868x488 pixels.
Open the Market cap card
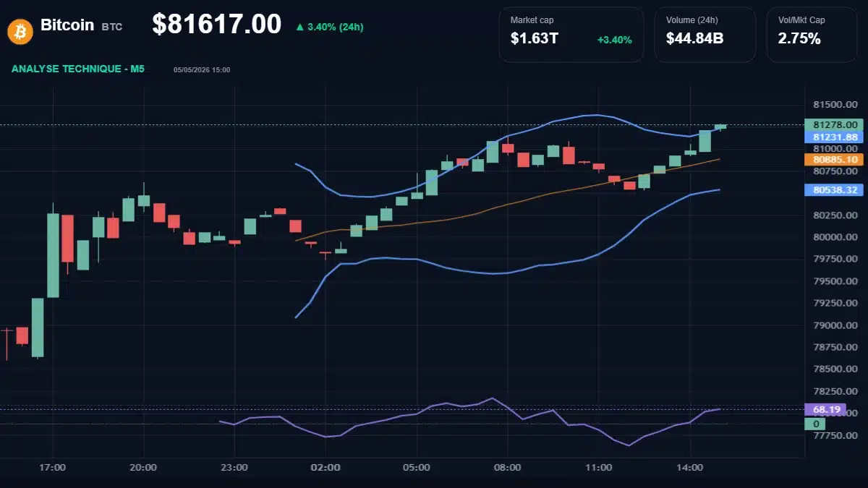(571, 35)
